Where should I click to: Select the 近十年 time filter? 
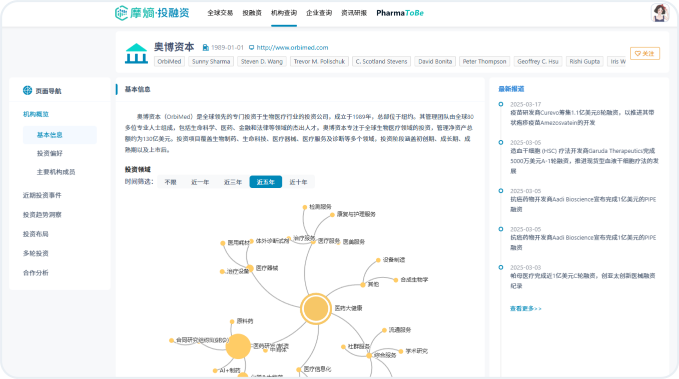click(298, 182)
